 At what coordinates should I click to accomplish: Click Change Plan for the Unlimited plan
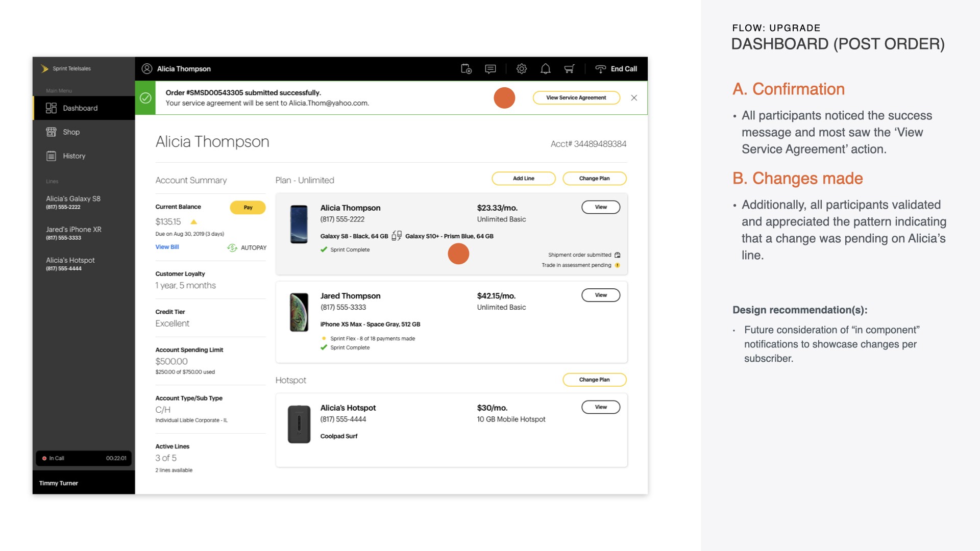[x=595, y=179]
